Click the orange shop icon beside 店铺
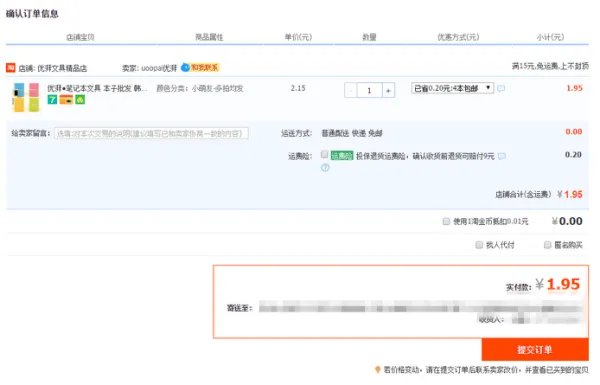 (x=11, y=68)
